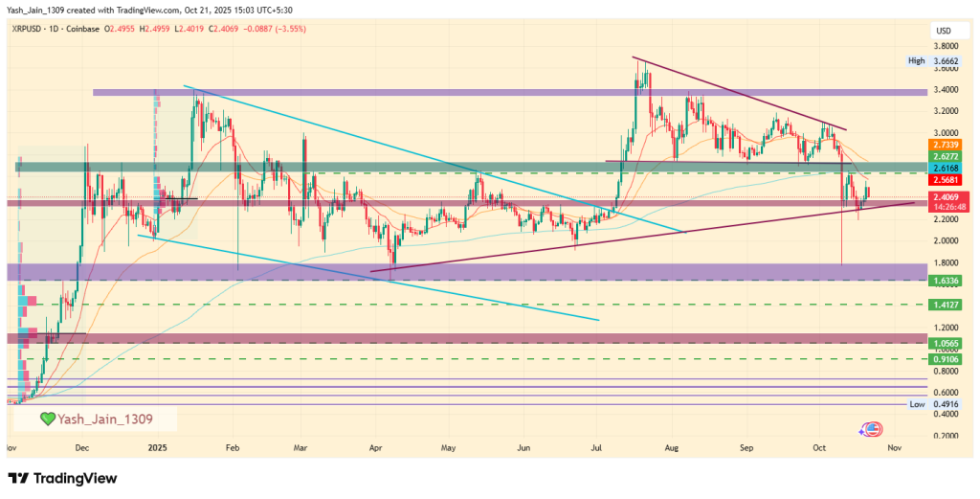This screenshot has width=980, height=499.
Task: Select the current price label 2.4069
Action: coord(944,195)
